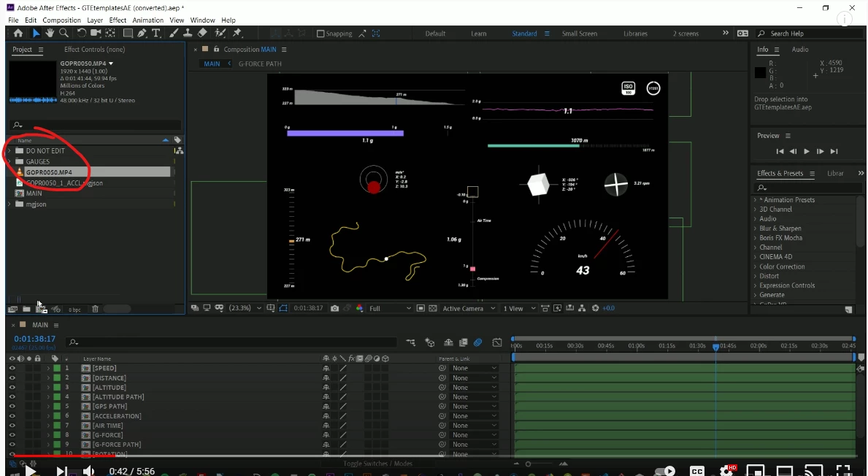Enable the Snapping checkbox
This screenshot has height=476, width=868.
pos(320,34)
